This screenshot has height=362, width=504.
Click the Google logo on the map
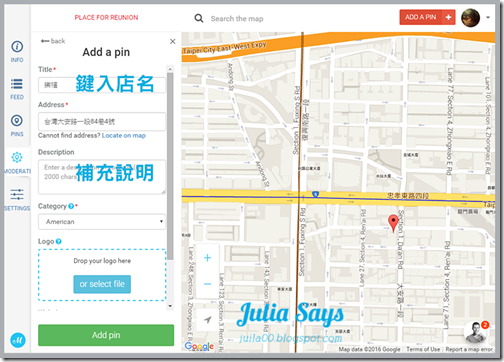pyautogui.click(x=199, y=347)
